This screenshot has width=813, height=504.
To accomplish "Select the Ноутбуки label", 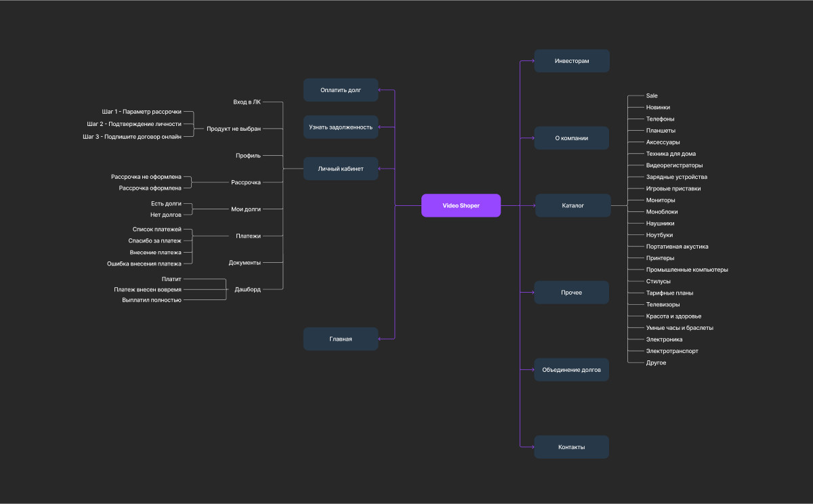I will click(x=660, y=235).
